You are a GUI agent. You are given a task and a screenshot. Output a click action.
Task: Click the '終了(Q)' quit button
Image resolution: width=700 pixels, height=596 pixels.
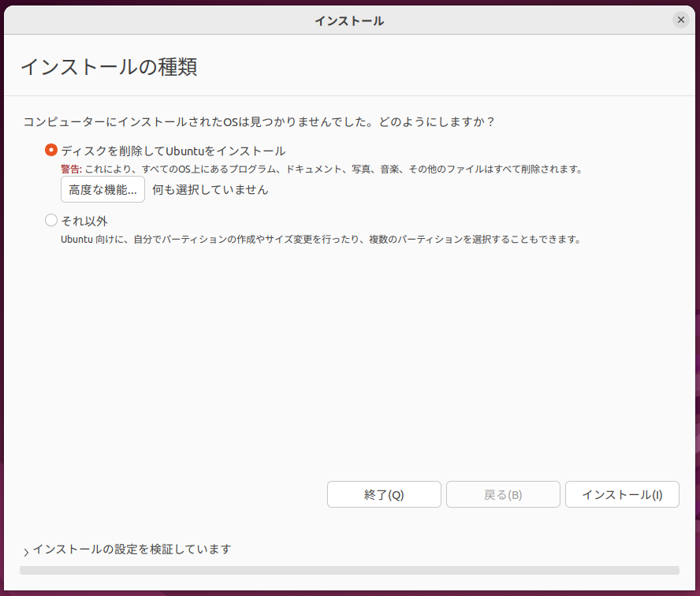tap(384, 494)
